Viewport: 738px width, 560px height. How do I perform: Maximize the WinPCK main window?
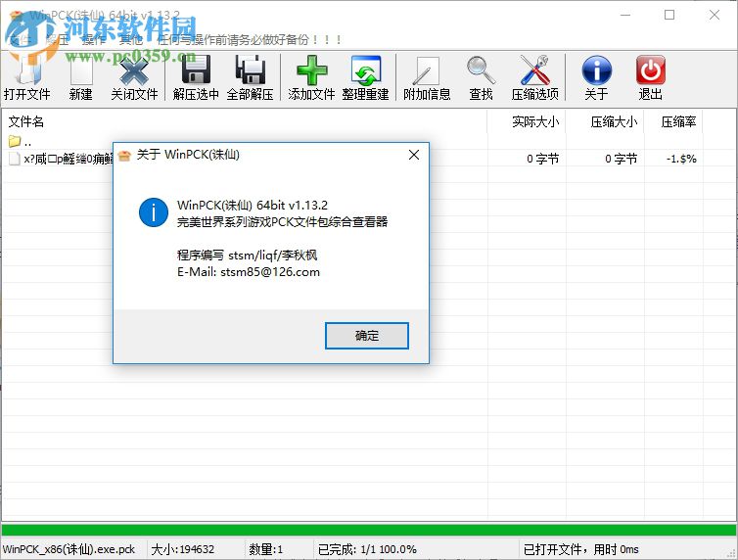(x=669, y=15)
